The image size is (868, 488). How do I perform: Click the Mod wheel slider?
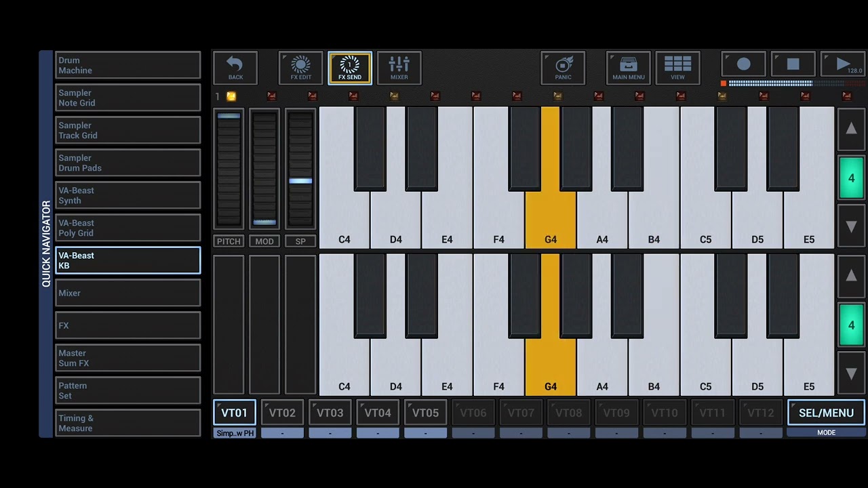[264, 169]
